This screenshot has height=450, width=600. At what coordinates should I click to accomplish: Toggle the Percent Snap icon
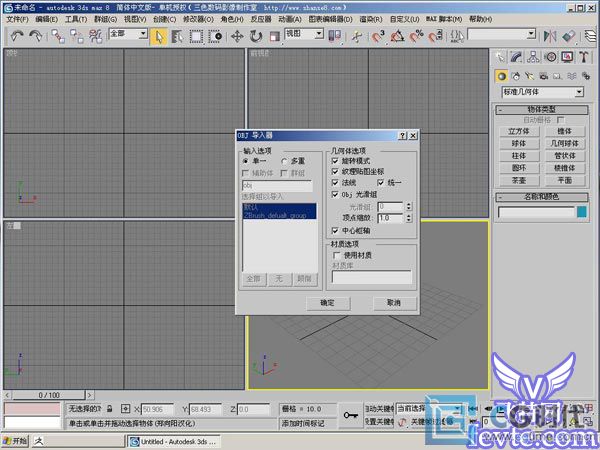[416, 36]
